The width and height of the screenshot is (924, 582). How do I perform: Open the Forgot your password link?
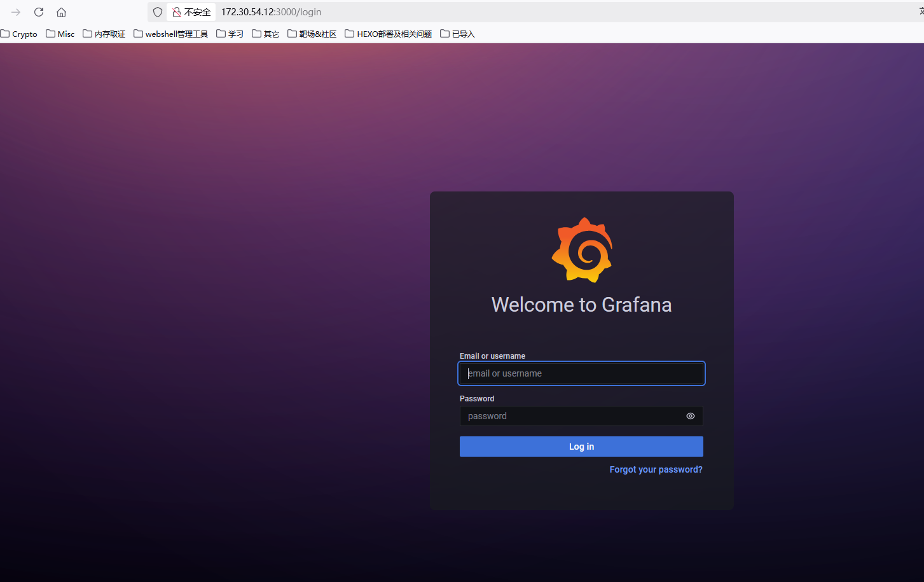pos(656,469)
